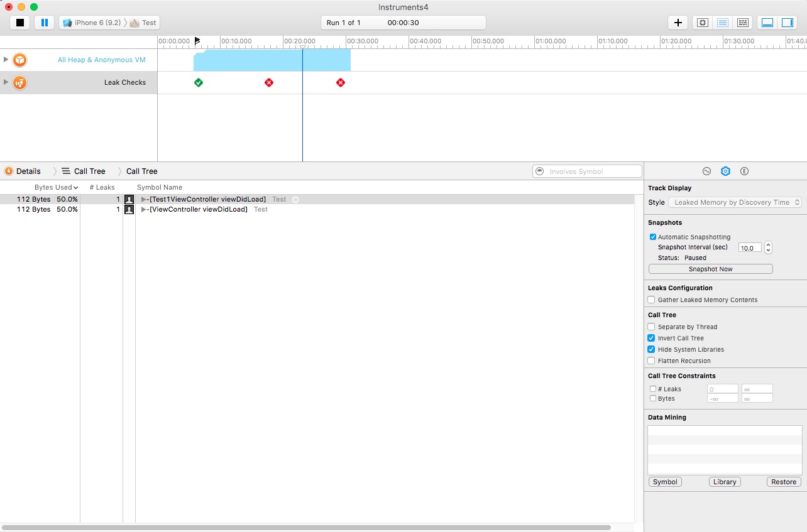This screenshot has width=807, height=532.
Task: Click the Restore button in Data Mining
Action: [784, 482]
